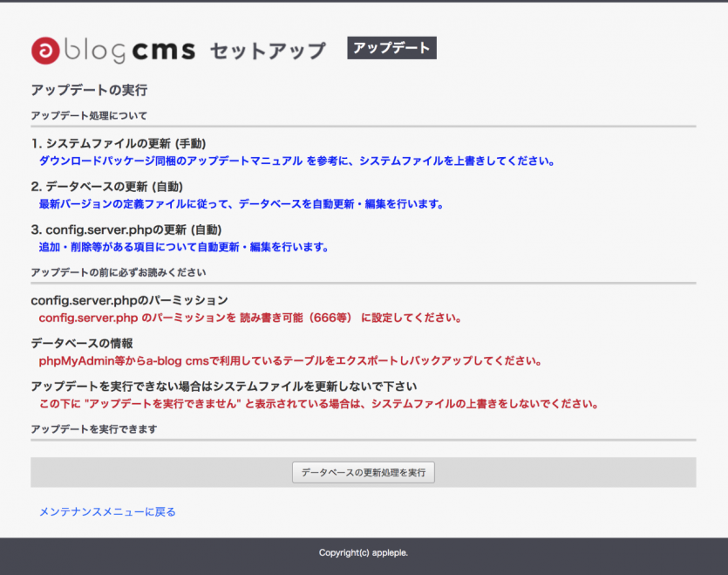Click the red phpMyAdmin backup warning text
This screenshot has height=575, width=728.
(291, 360)
